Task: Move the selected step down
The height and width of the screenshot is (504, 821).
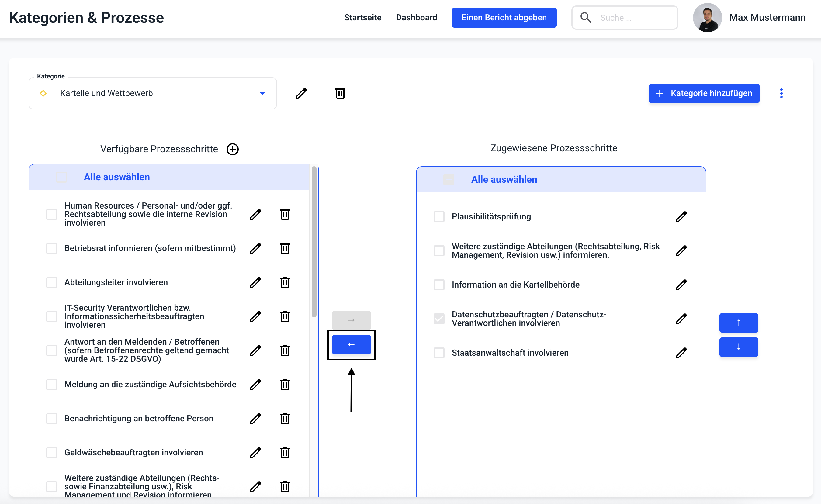Action: pos(738,347)
